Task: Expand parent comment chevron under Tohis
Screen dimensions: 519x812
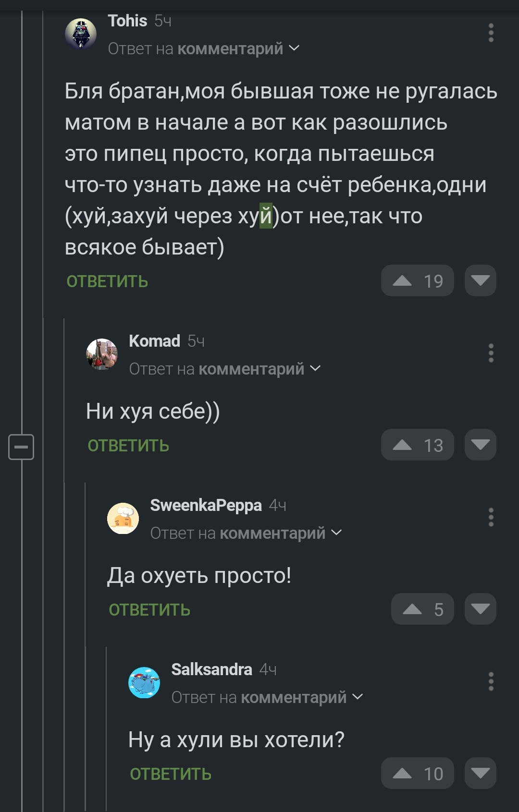Action: coord(295,48)
